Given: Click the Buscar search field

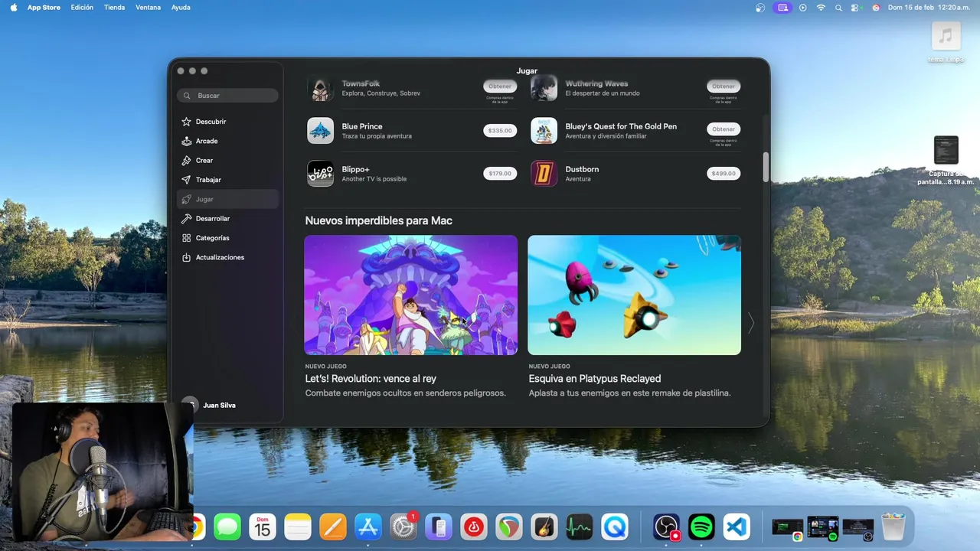Looking at the screenshot, I should (x=227, y=96).
